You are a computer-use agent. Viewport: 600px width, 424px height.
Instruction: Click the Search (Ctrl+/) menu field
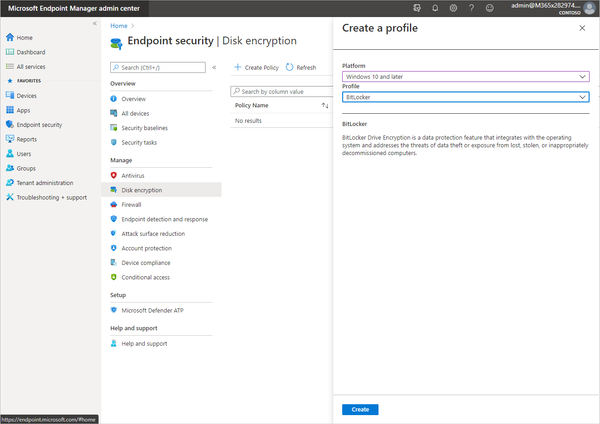pyautogui.click(x=158, y=67)
